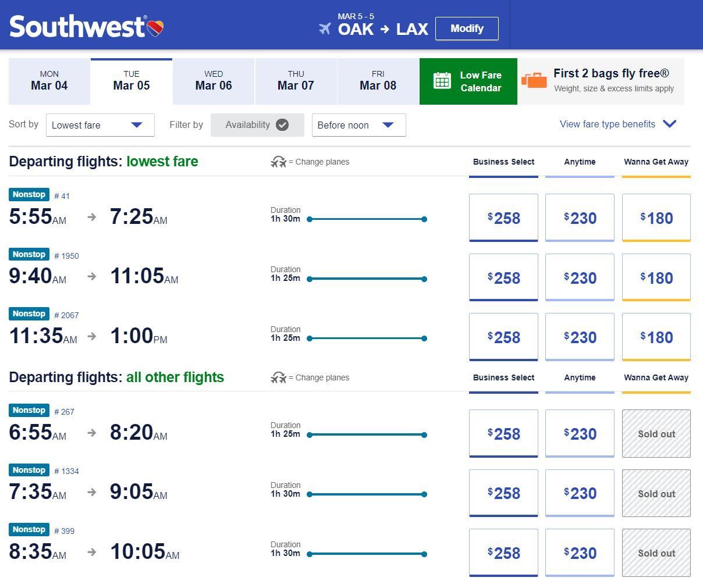The image size is (703, 588).
Task: Toggle the Availability filter checkmark
Action: coord(282,125)
